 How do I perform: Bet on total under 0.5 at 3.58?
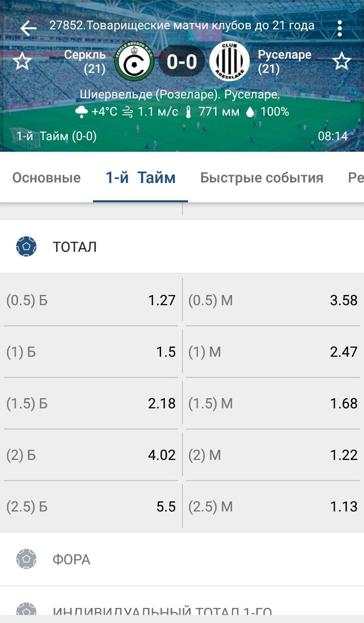click(273, 300)
